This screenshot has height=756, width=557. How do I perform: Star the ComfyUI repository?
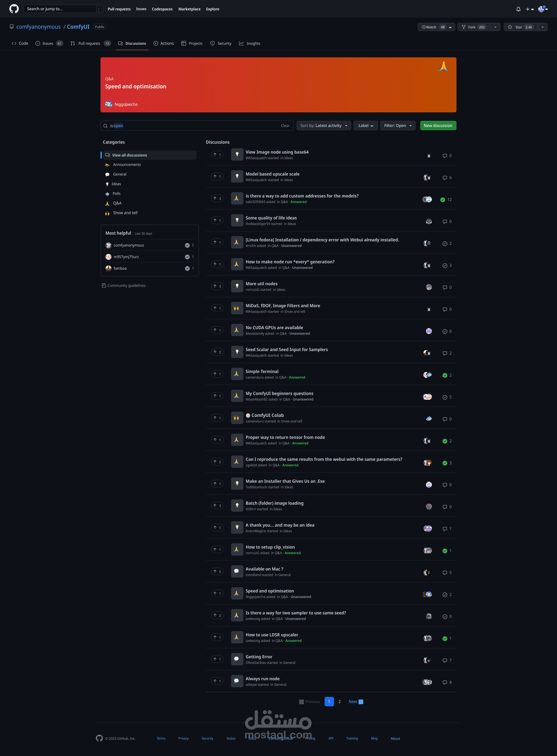coord(521,27)
